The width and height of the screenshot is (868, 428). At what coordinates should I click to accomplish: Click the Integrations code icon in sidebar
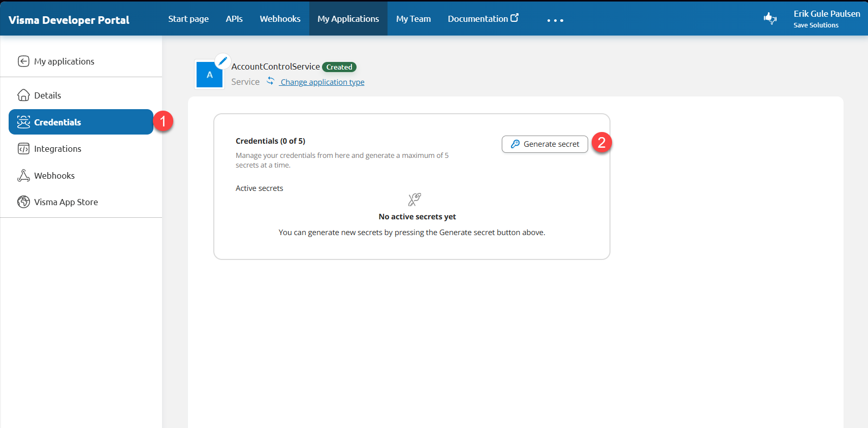(x=23, y=149)
